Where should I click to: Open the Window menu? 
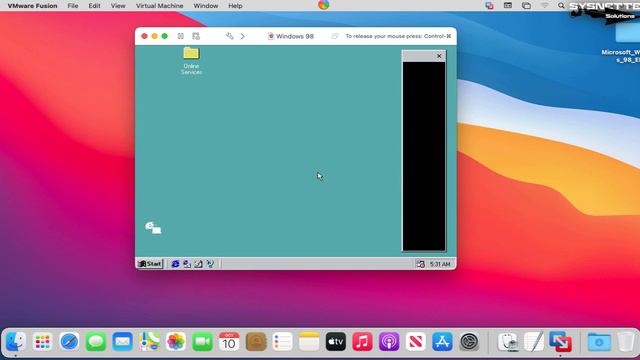point(206,6)
